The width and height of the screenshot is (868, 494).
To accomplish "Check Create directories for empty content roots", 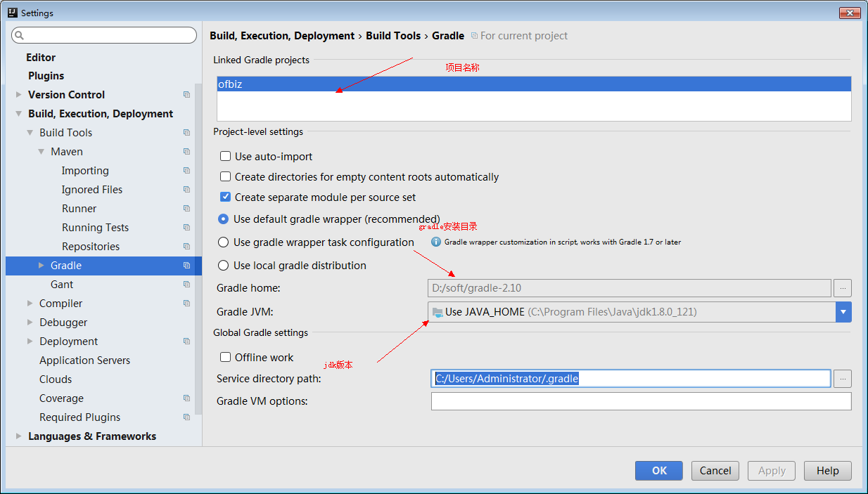I will (x=225, y=177).
